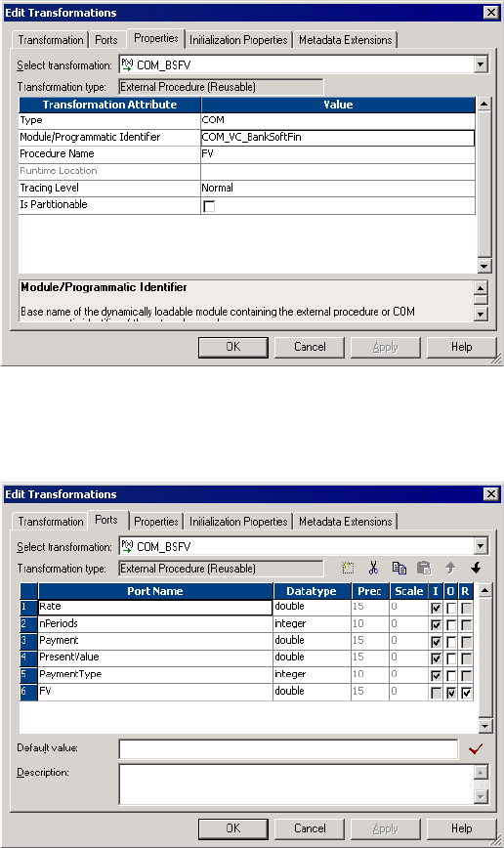Uncheck Input for the Payment port

point(436,642)
